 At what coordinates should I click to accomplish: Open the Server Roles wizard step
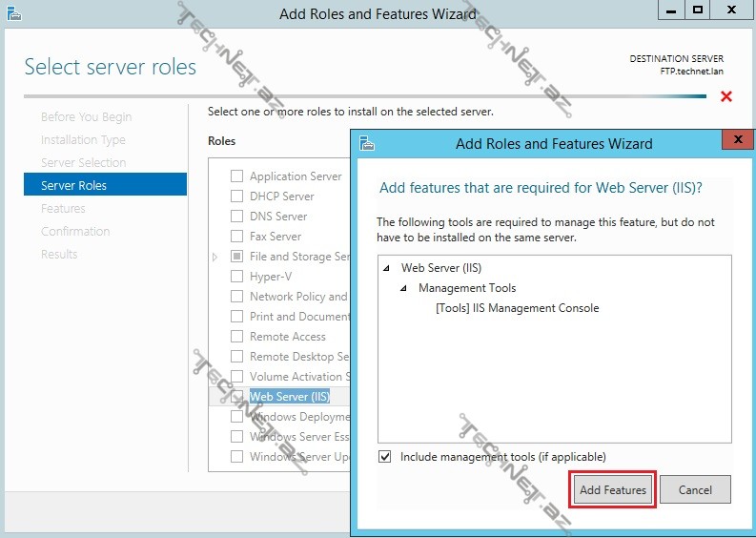point(73,185)
